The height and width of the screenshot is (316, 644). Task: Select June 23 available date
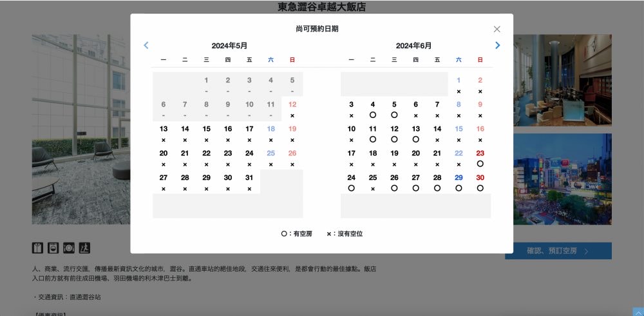click(x=480, y=158)
